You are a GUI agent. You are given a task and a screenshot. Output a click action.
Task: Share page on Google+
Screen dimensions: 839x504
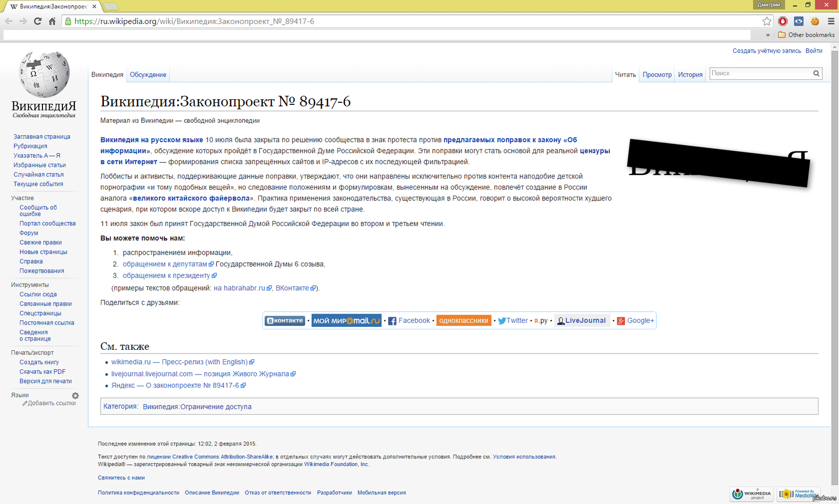point(636,320)
